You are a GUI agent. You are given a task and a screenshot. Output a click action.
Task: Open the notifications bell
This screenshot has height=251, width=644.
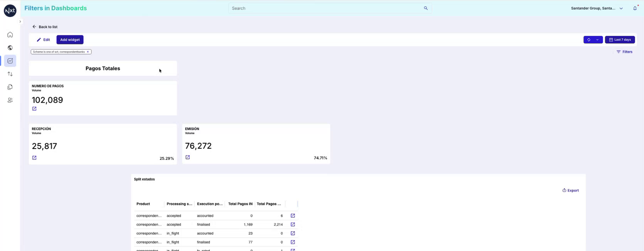click(x=635, y=8)
